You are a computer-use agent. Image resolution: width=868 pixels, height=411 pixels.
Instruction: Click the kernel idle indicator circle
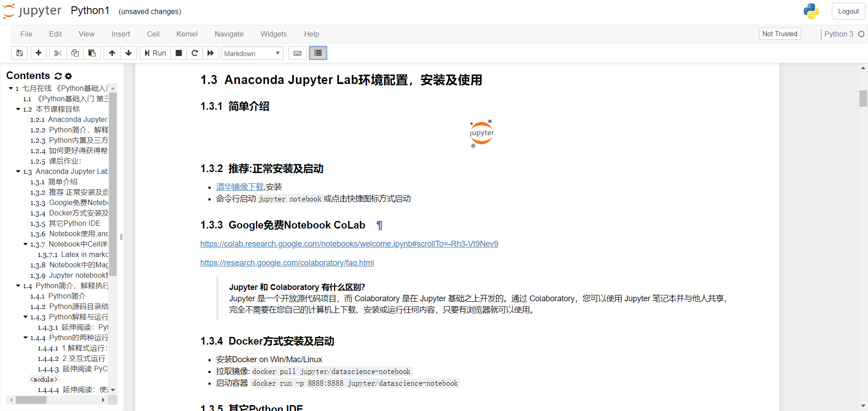click(x=861, y=34)
